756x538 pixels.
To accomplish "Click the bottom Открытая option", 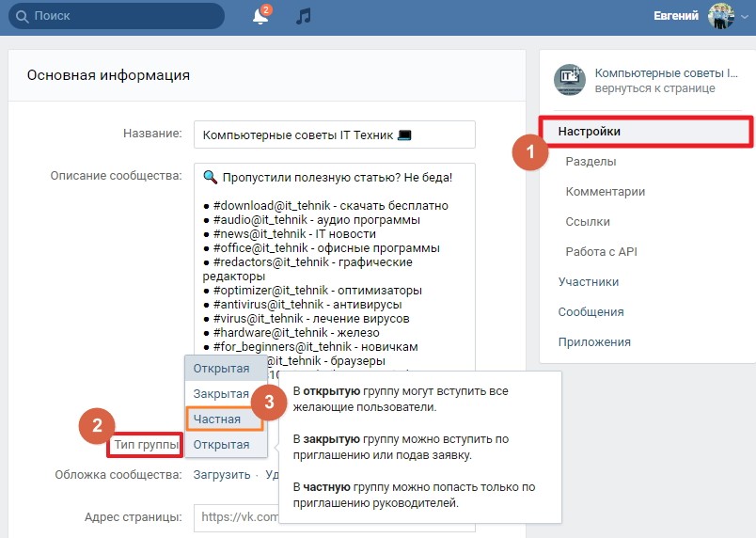I will pos(226,445).
